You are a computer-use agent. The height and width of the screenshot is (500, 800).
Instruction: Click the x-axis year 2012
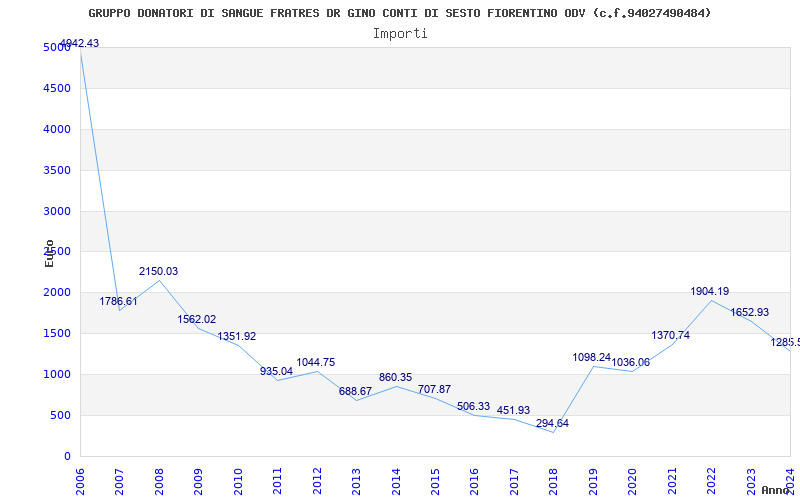tap(317, 481)
